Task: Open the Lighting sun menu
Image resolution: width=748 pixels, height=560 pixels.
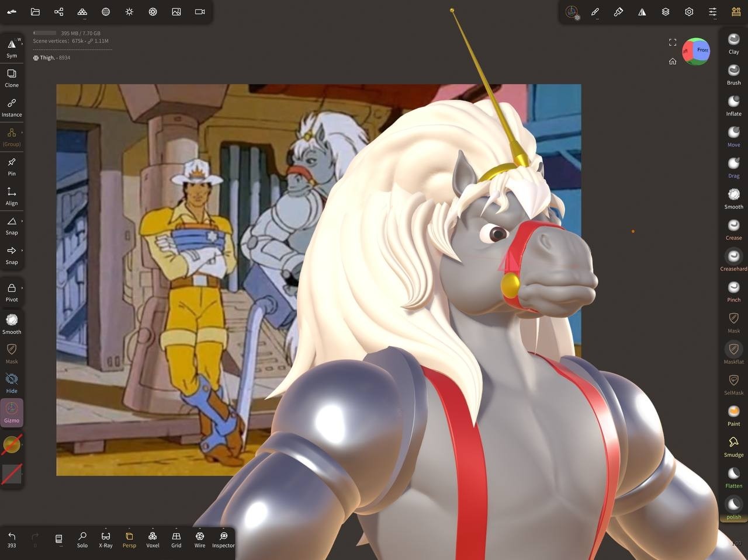Action: (129, 12)
